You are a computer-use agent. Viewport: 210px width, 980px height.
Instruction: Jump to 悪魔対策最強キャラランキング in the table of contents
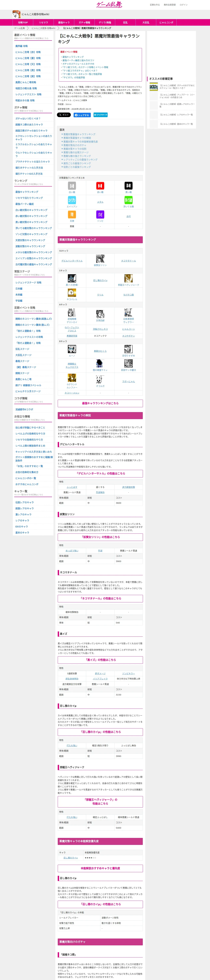coord(79,134)
